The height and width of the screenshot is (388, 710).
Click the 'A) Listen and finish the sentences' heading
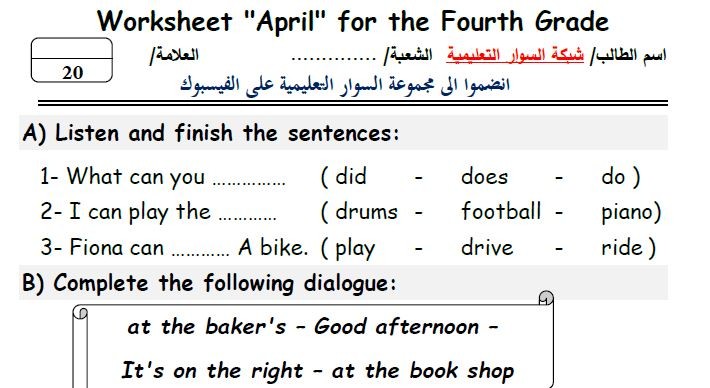(x=211, y=133)
